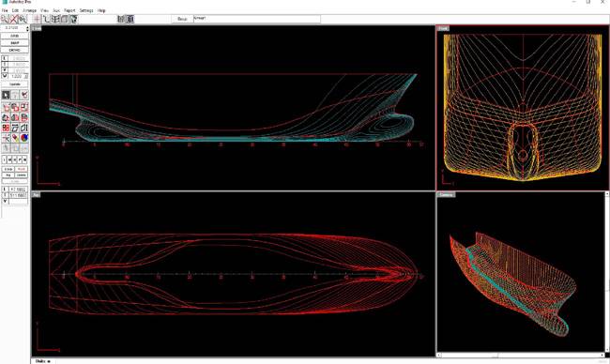Toggle the checkbox in the third coordinate row
This screenshot has height=364, width=610.
[x=5, y=70]
